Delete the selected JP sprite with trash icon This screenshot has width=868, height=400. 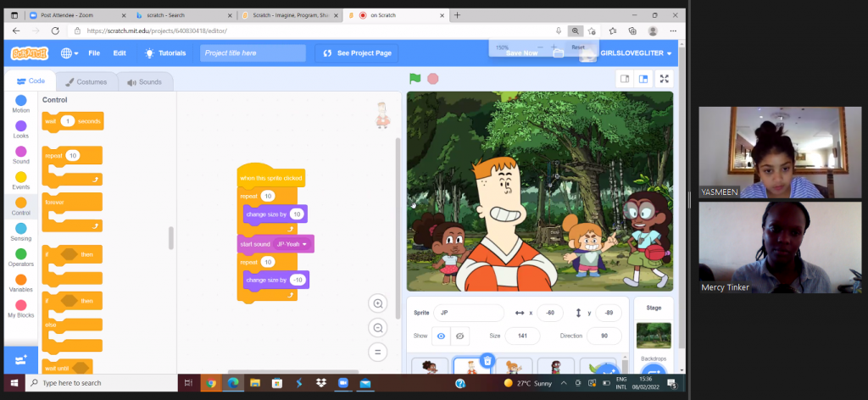487,361
